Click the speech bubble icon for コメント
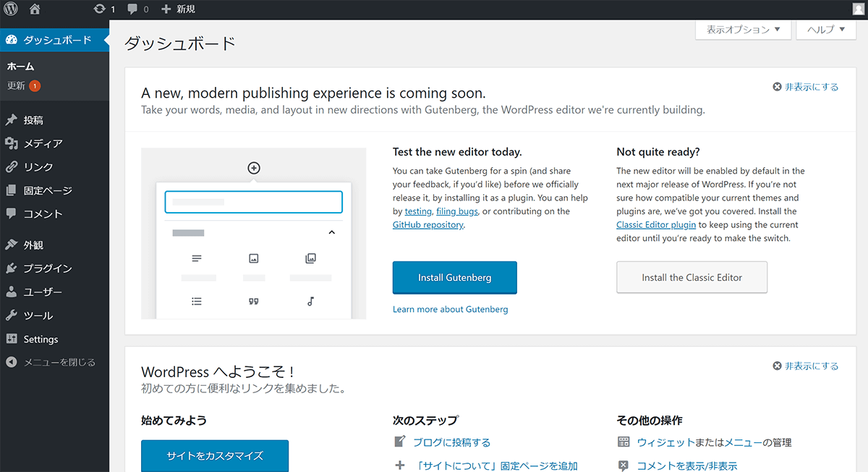Screen dimensions: 868x472 click(11, 214)
